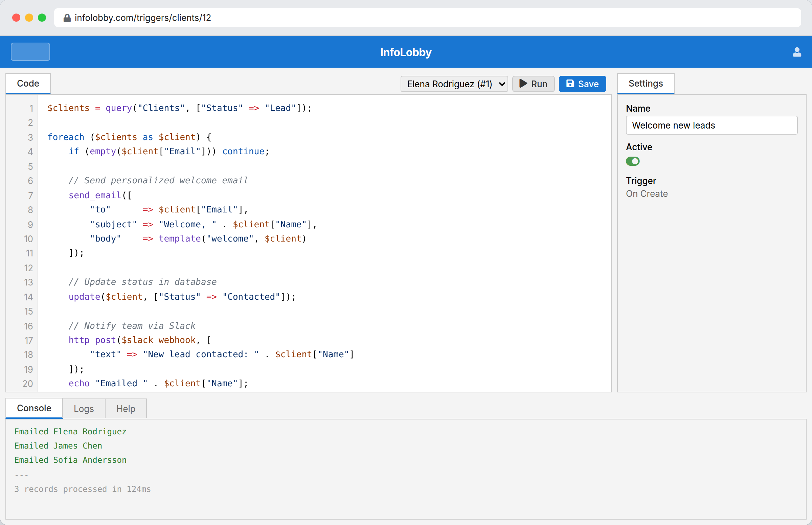
Task: Click line number 14 in the code gutter
Action: pos(29,297)
